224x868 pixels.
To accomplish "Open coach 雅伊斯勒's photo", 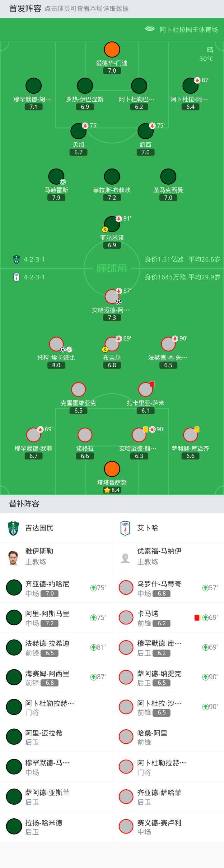I will click(13, 558).
